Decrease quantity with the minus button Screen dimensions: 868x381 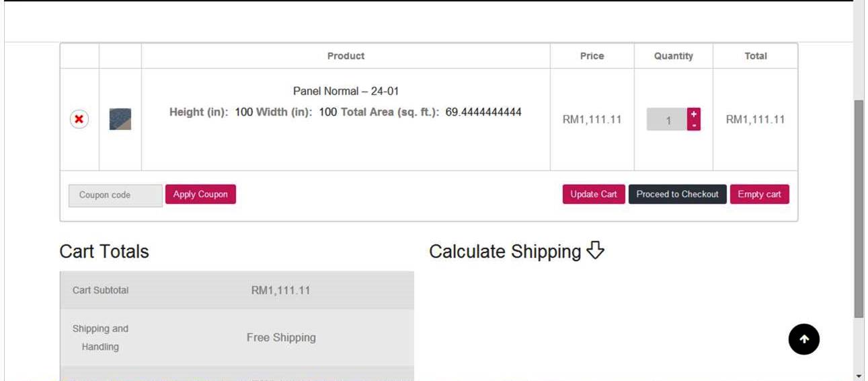(x=694, y=125)
